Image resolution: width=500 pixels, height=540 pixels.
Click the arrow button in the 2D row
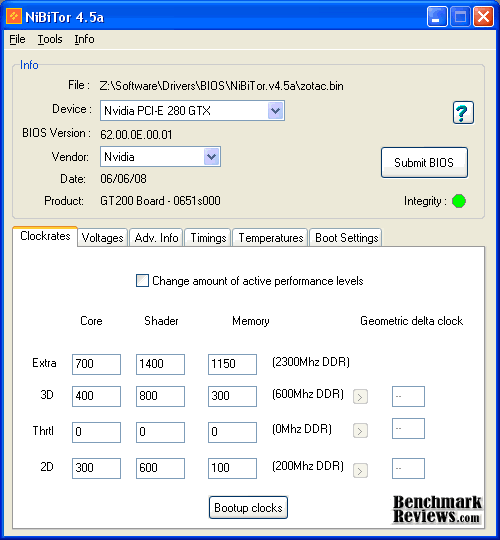[360, 470]
